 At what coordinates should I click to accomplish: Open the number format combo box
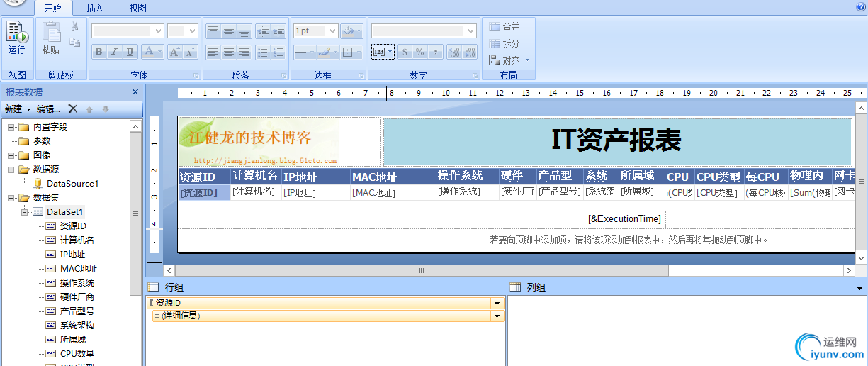[424, 30]
